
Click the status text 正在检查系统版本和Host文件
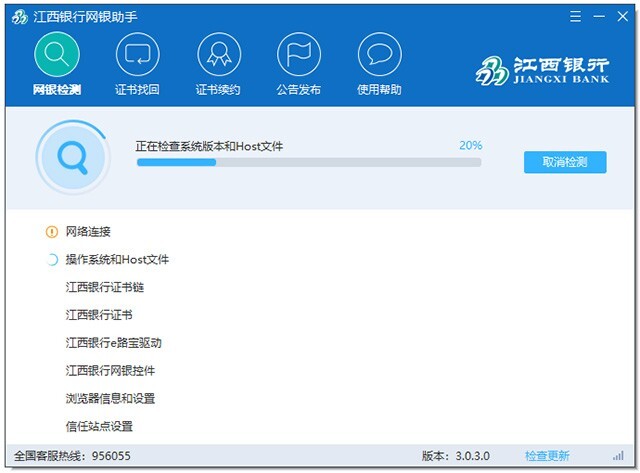point(209,146)
